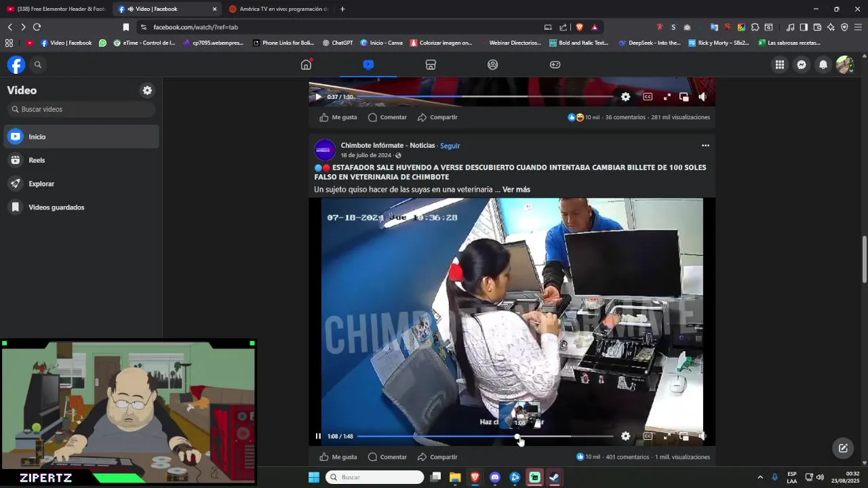Expand description with Ver más
The height and width of the screenshot is (488, 868).
pos(516,190)
